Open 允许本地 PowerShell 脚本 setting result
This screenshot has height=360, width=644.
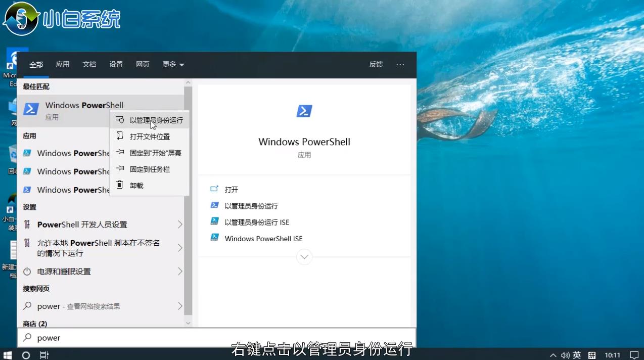101,248
